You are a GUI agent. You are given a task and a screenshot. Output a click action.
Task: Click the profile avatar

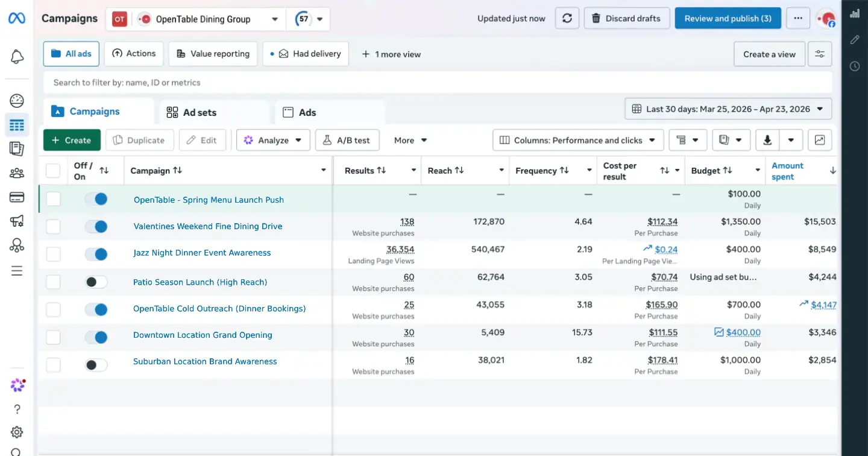coord(826,19)
